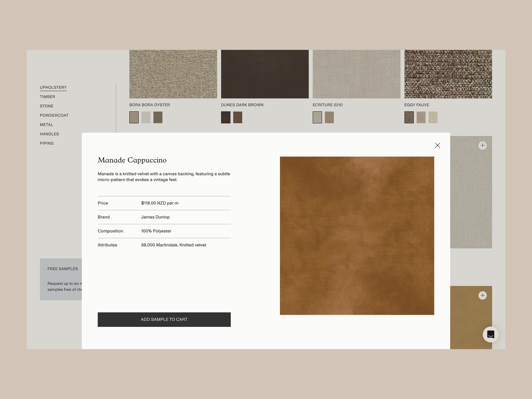Choose light grey Bora Bora swatch
The height and width of the screenshot is (399, 532).
(146, 117)
